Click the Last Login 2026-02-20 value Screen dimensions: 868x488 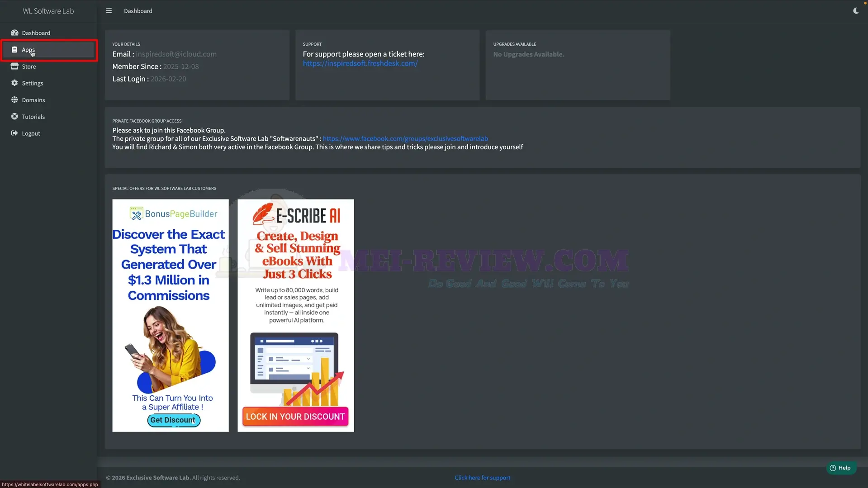pyautogui.click(x=168, y=79)
